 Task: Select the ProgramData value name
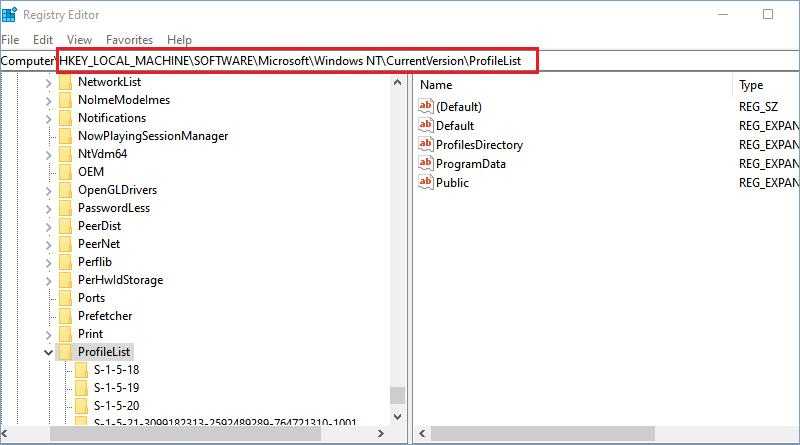(471, 164)
